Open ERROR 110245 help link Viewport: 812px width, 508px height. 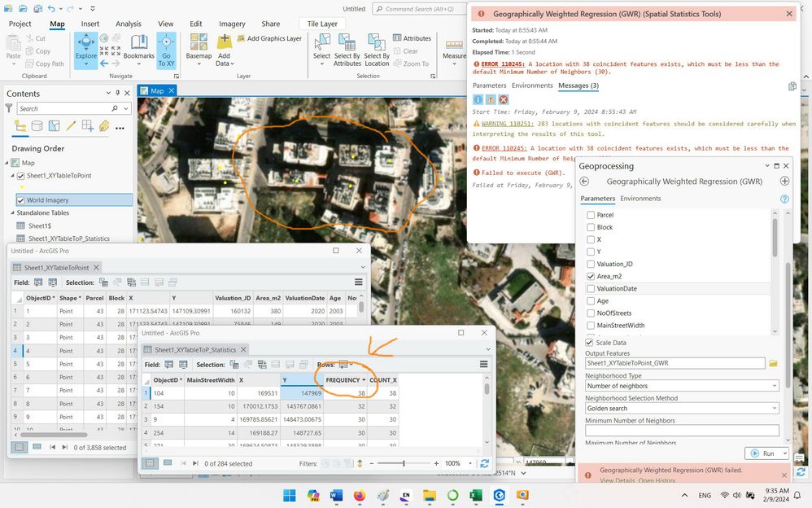coord(502,64)
